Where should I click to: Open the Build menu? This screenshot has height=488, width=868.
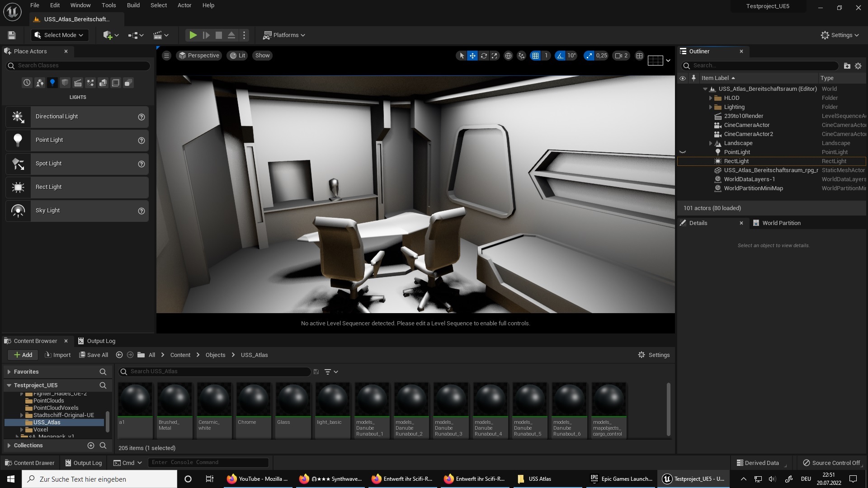(x=132, y=5)
